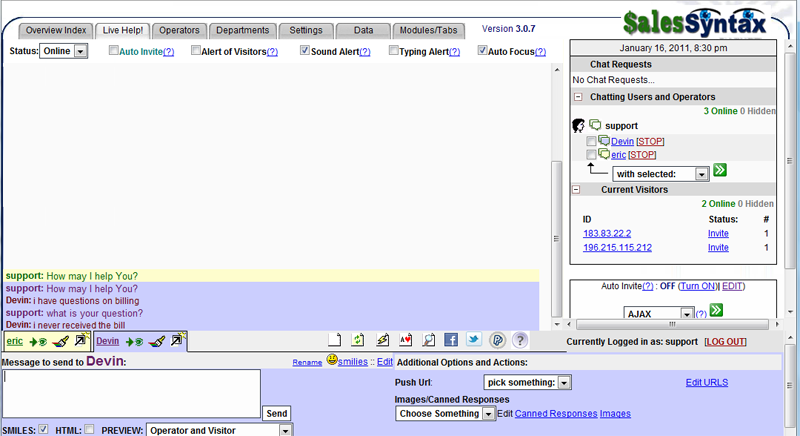
Task: Click the LOG OUT link
Action: pos(725,342)
